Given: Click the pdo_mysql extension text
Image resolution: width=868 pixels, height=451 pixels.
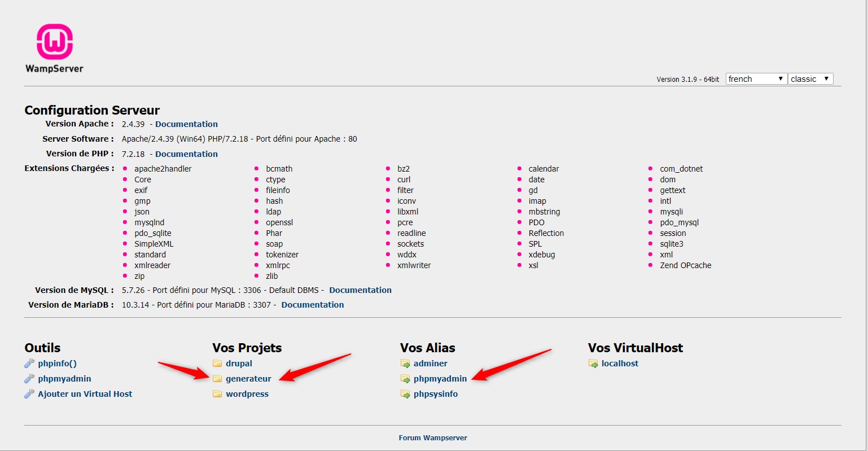Looking at the screenshot, I should tap(680, 222).
